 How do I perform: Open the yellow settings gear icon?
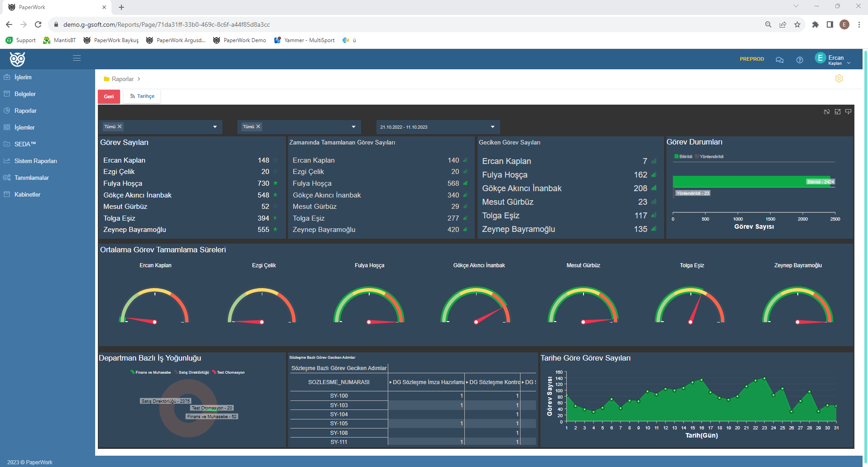(839, 79)
